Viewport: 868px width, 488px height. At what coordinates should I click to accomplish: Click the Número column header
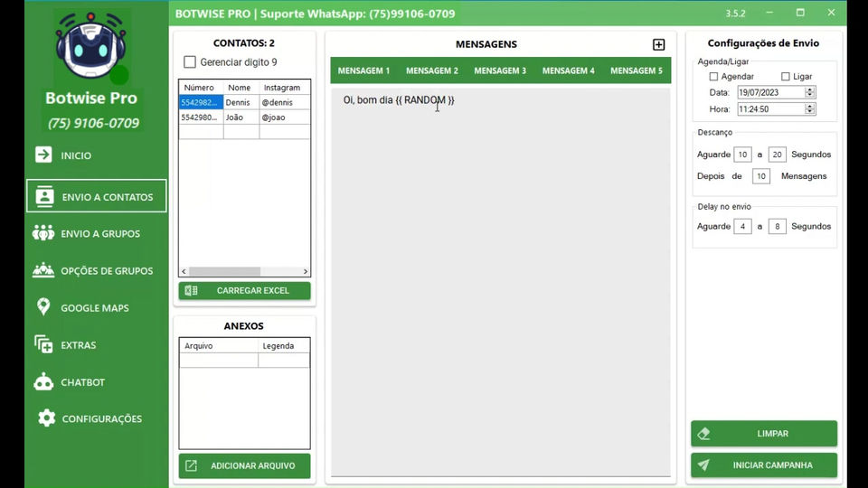[201, 88]
